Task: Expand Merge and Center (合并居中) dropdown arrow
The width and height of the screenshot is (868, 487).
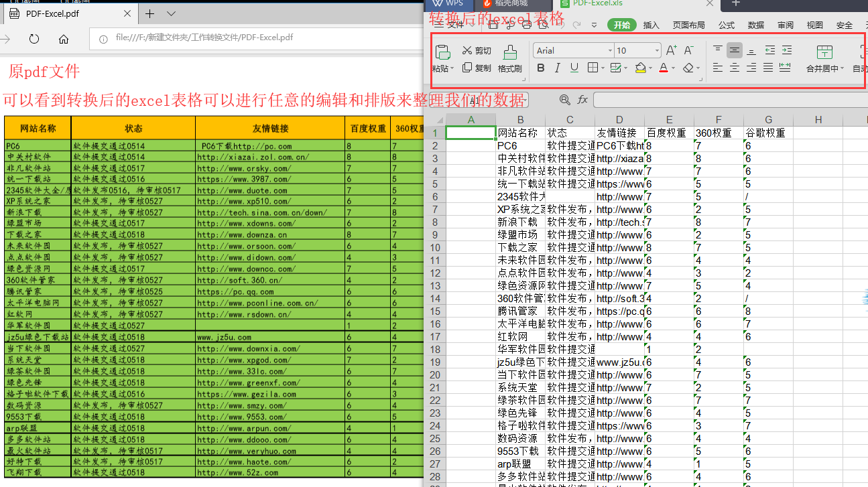Action: tap(843, 68)
